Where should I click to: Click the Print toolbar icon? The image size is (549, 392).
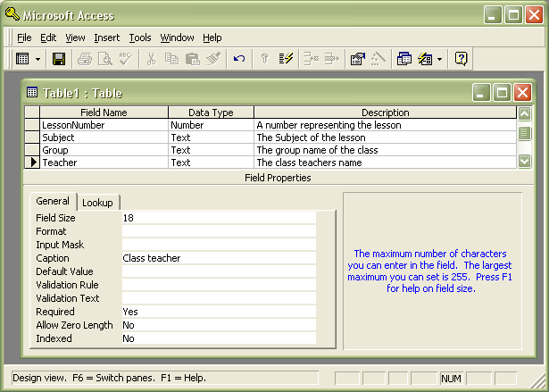coord(85,59)
